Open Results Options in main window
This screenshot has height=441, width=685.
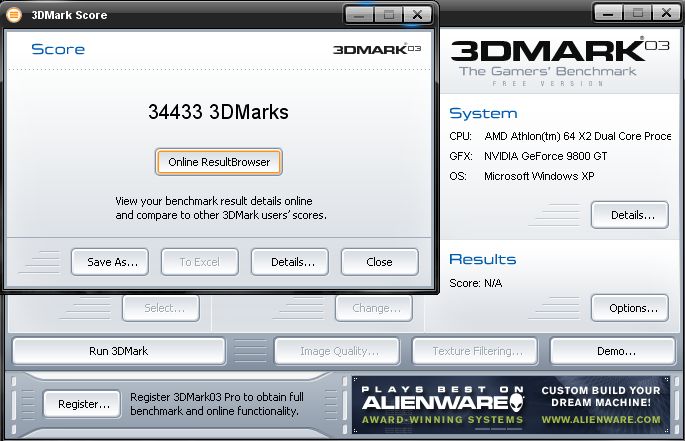(x=630, y=308)
